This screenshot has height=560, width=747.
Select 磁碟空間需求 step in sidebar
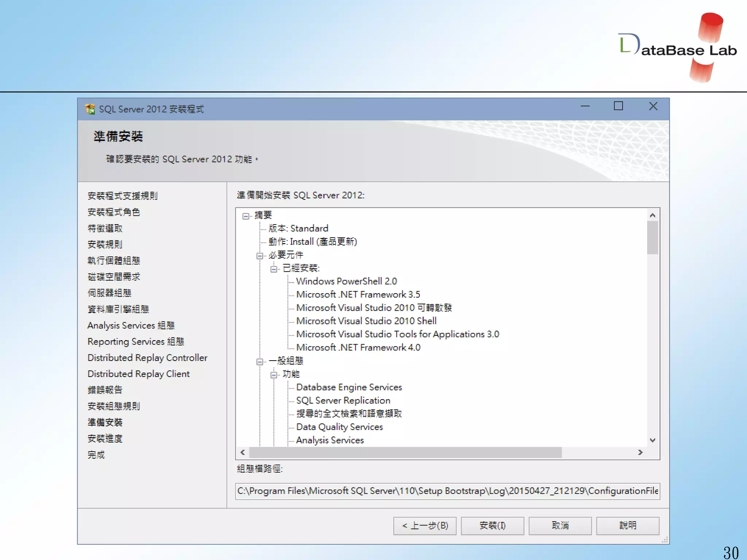114,277
